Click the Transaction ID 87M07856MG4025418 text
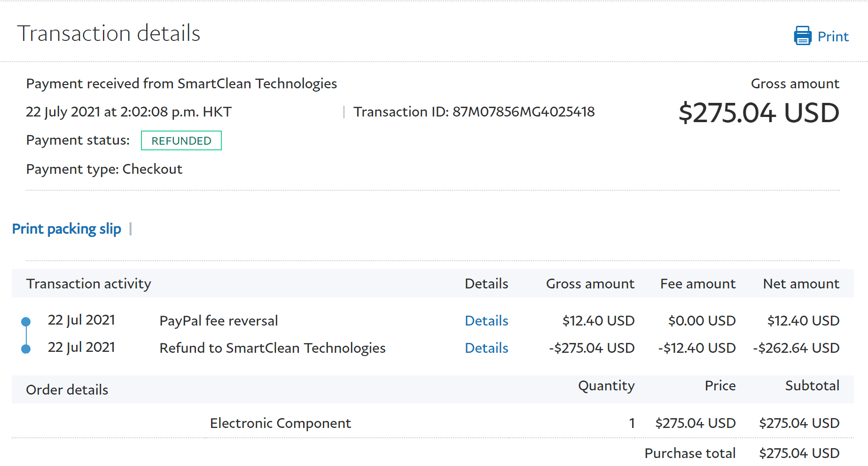868x466 pixels. point(474,112)
